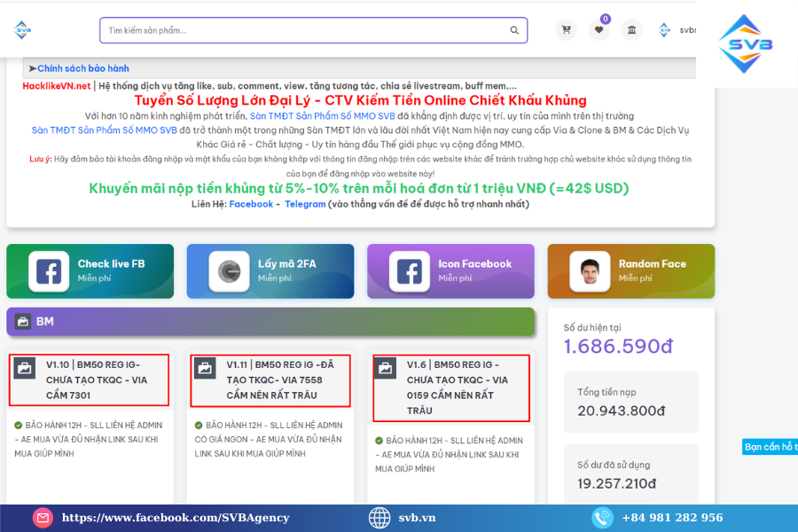Click the Số dư đã sử dụng 19.257.210đ value
Viewport: 798px width, 532px height.
(x=616, y=483)
